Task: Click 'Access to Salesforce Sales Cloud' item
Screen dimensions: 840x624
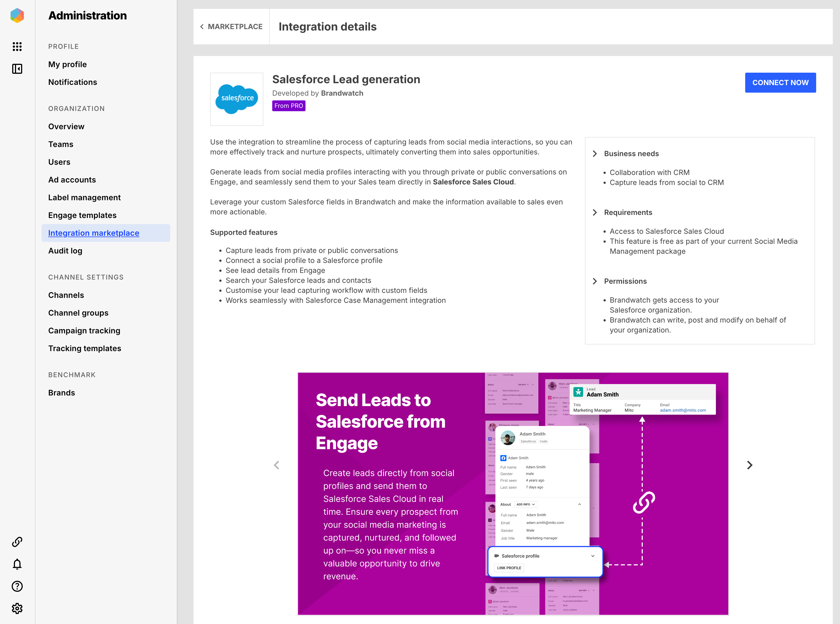Action: pyautogui.click(x=667, y=231)
